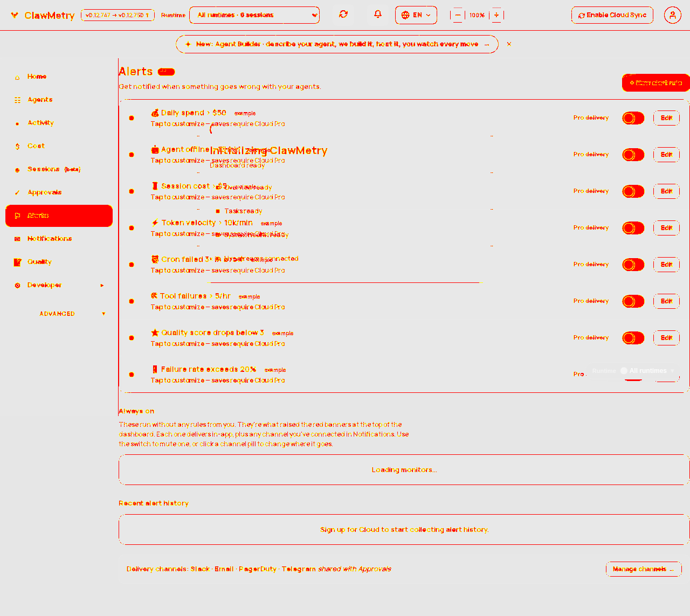Click the 'Always on' section heading
The width and height of the screenshot is (690, 616).
pos(136,411)
